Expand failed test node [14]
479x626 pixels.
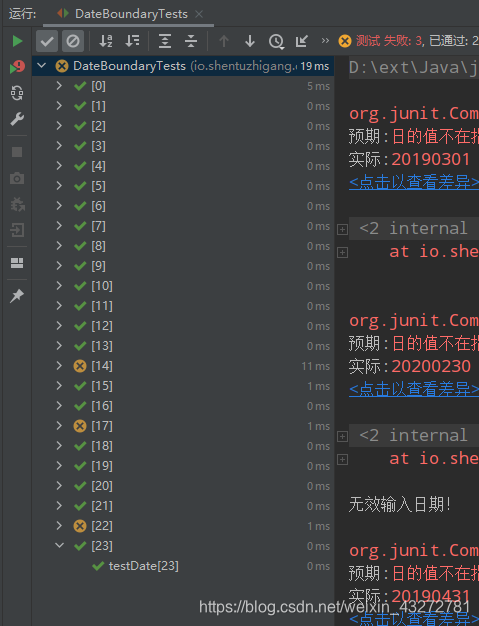tap(59, 366)
